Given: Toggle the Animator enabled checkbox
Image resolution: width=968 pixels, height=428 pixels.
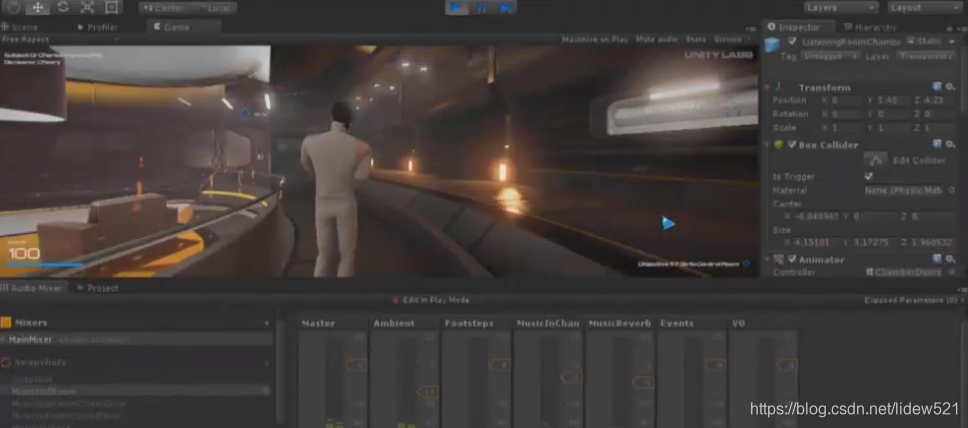Looking at the screenshot, I should click(792, 259).
